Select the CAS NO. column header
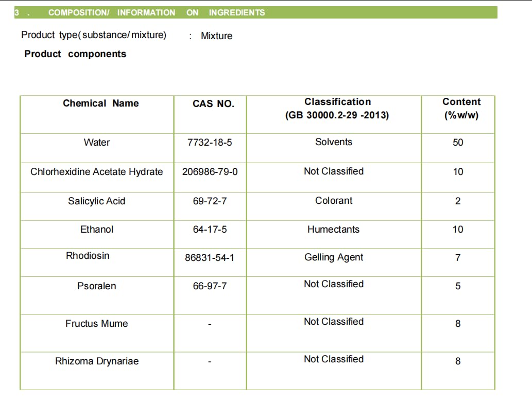This screenshot has height=420, width=532. pyautogui.click(x=213, y=103)
